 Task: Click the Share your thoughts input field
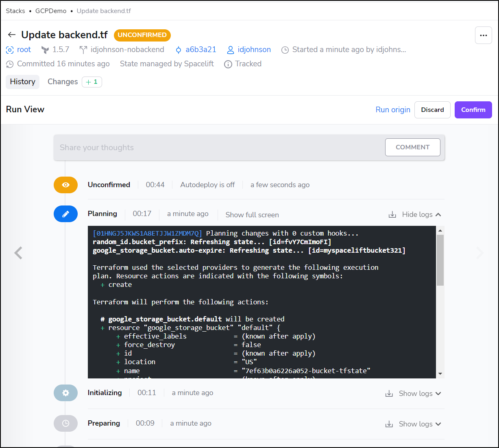[220, 147]
